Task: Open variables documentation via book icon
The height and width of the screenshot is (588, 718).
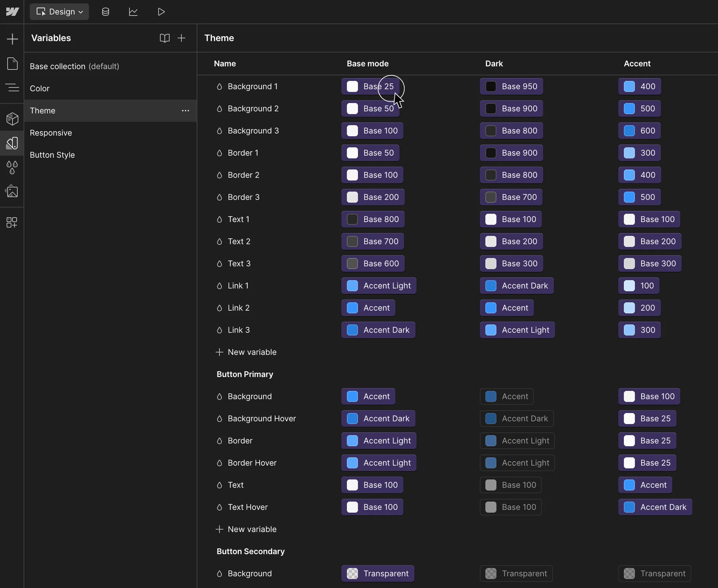Action: coord(165,38)
